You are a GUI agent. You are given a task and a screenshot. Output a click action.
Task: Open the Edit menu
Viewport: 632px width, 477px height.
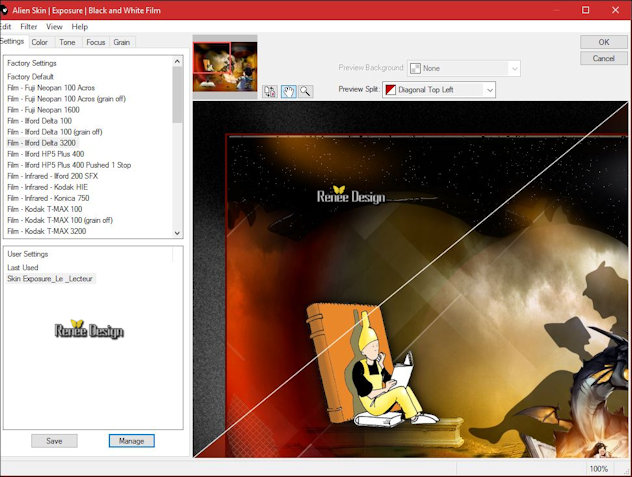[x=6, y=27]
